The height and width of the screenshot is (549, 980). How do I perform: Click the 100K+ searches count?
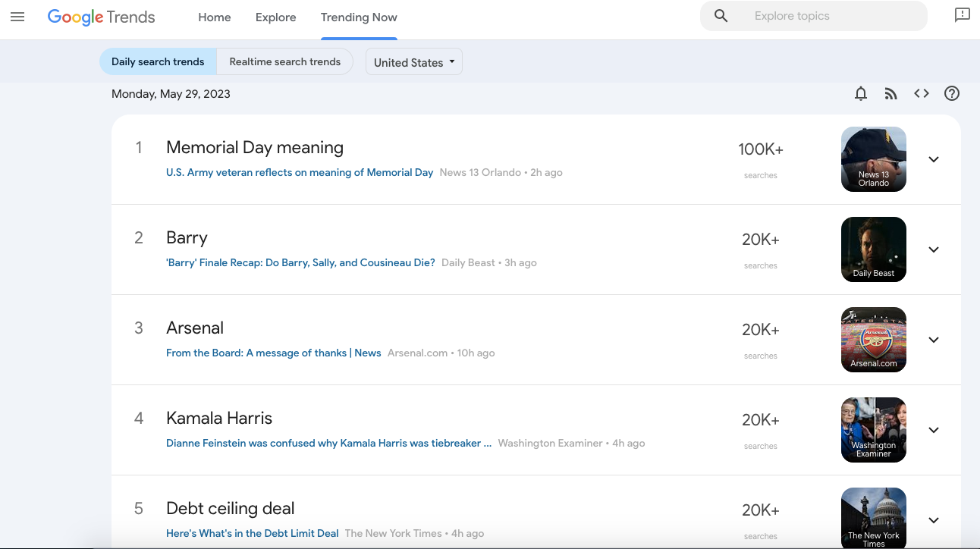[x=761, y=149]
